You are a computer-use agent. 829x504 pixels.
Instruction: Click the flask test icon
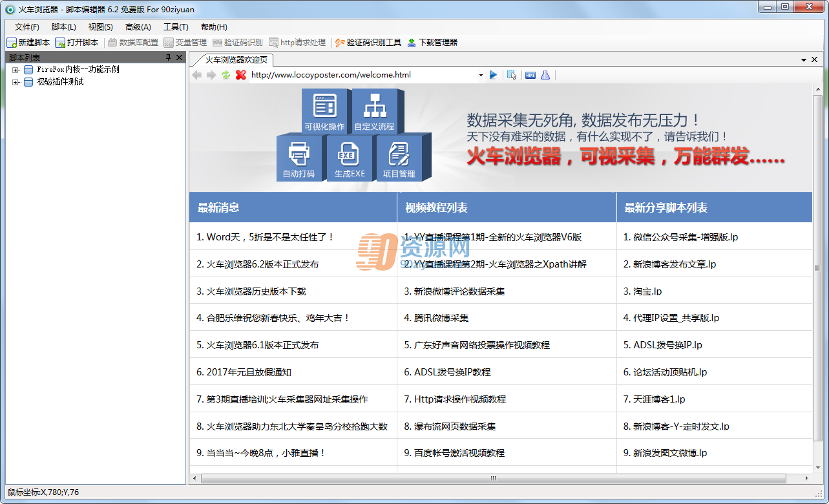(x=545, y=75)
